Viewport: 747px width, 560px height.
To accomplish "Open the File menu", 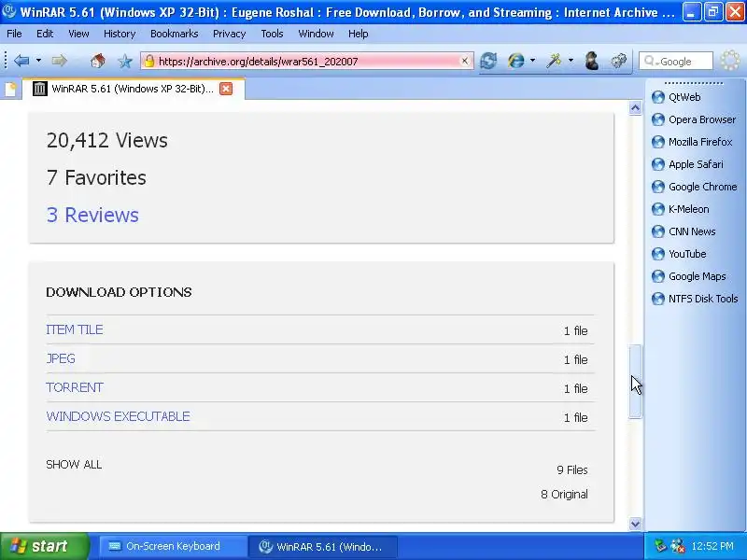I will tap(14, 34).
